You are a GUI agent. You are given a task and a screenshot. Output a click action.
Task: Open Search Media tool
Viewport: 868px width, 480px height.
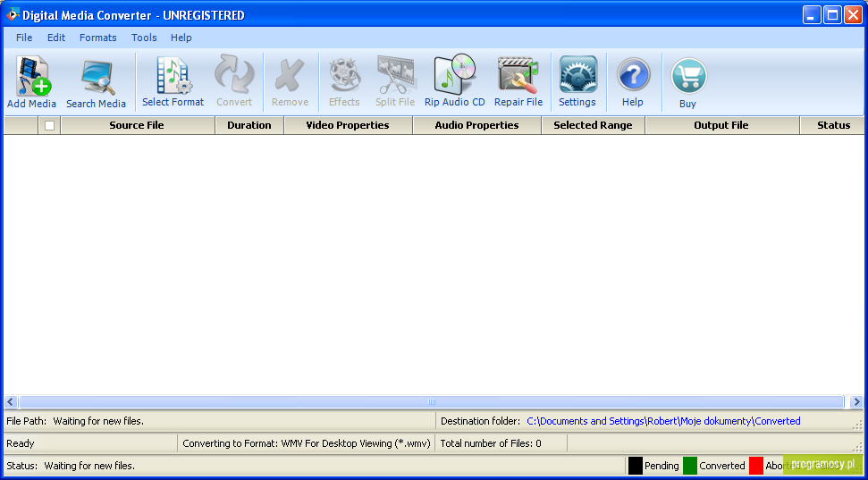[97, 82]
